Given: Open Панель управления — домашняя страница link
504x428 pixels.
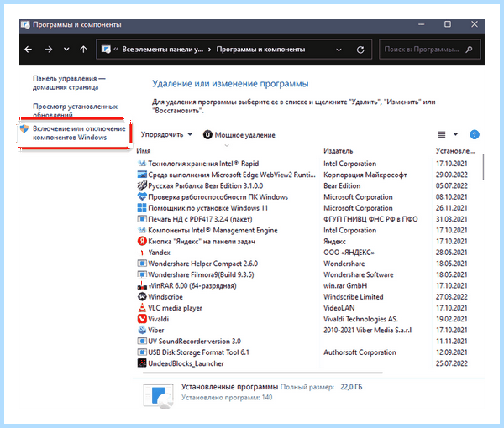Looking at the screenshot, I should [x=69, y=83].
